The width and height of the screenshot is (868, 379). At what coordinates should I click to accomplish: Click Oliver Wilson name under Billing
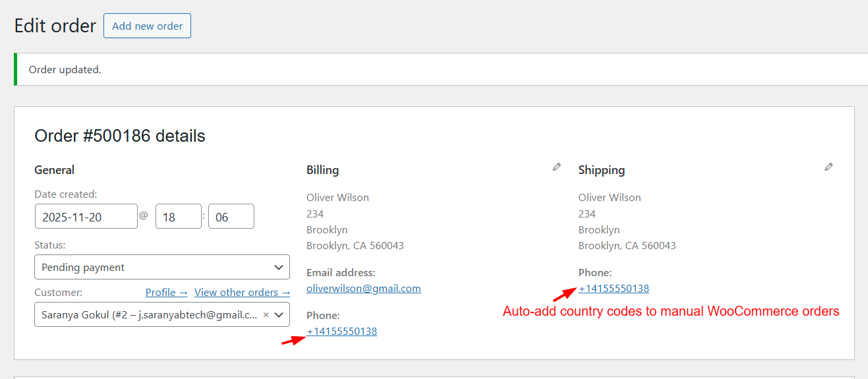[337, 198]
